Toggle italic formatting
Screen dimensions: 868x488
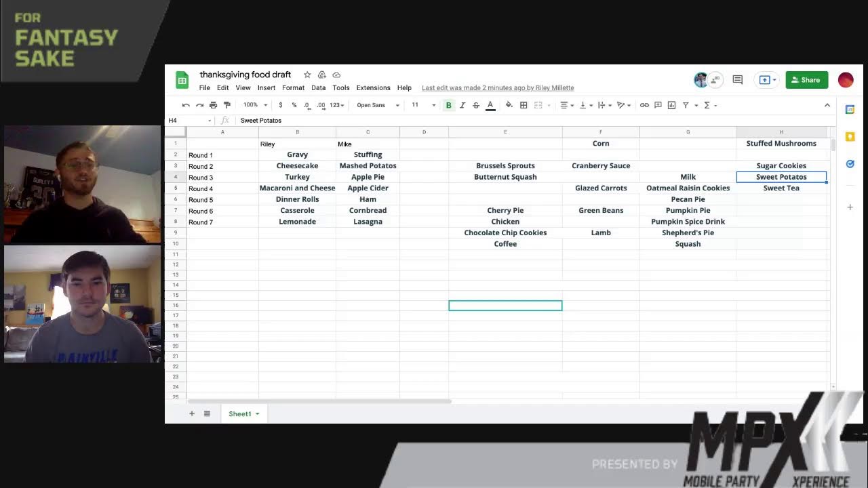tap(462, 105)
